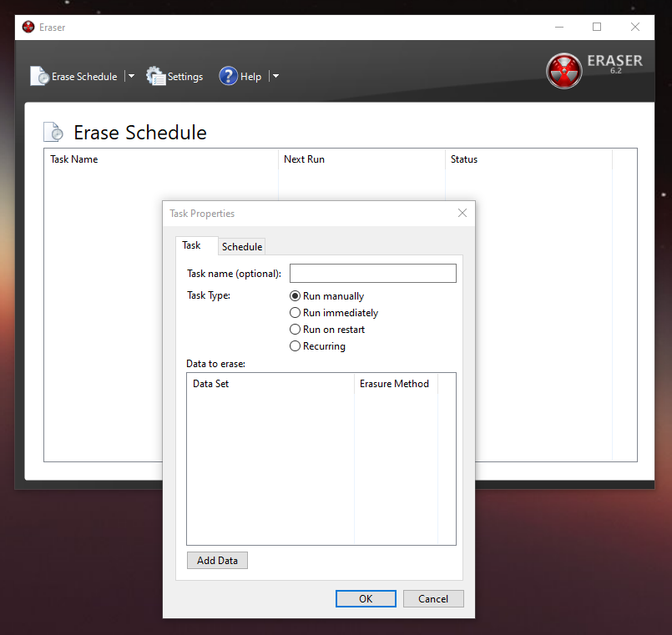
Task: Close the Task Properties dialog
Action: [462, 213]
